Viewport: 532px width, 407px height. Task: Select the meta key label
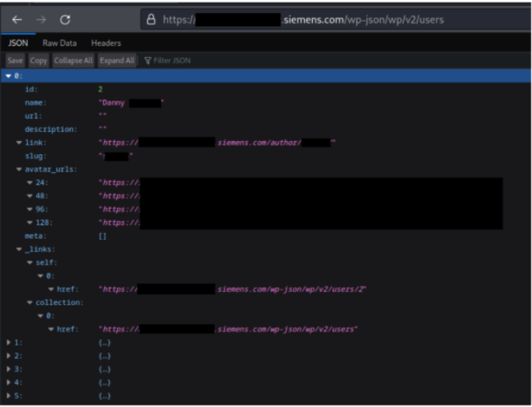[x=36, y=236]
